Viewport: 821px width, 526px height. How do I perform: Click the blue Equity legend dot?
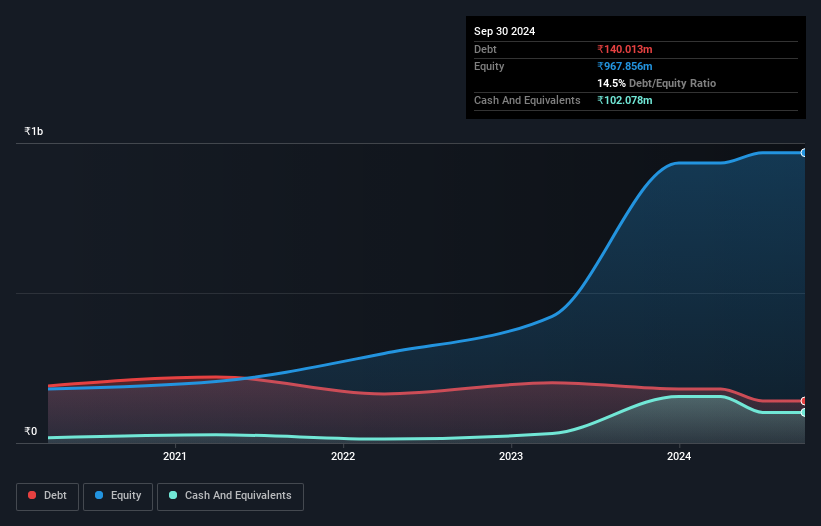tap(99, 495)
